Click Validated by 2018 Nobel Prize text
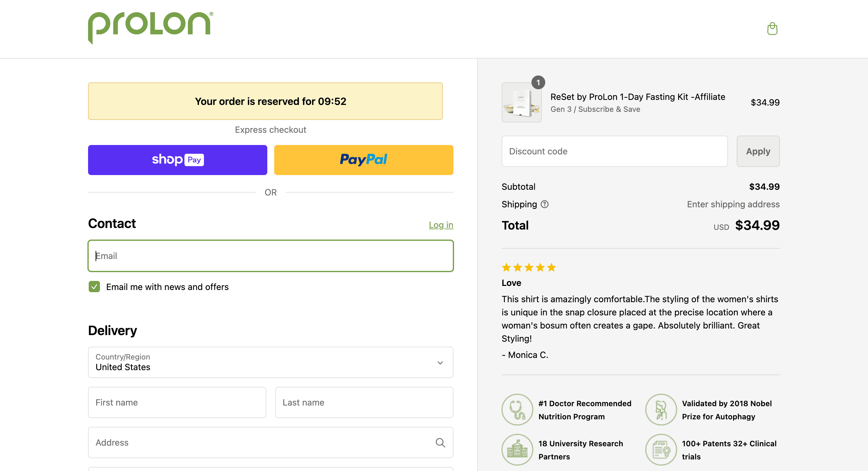The image size is (868, 471). (727, 410)
